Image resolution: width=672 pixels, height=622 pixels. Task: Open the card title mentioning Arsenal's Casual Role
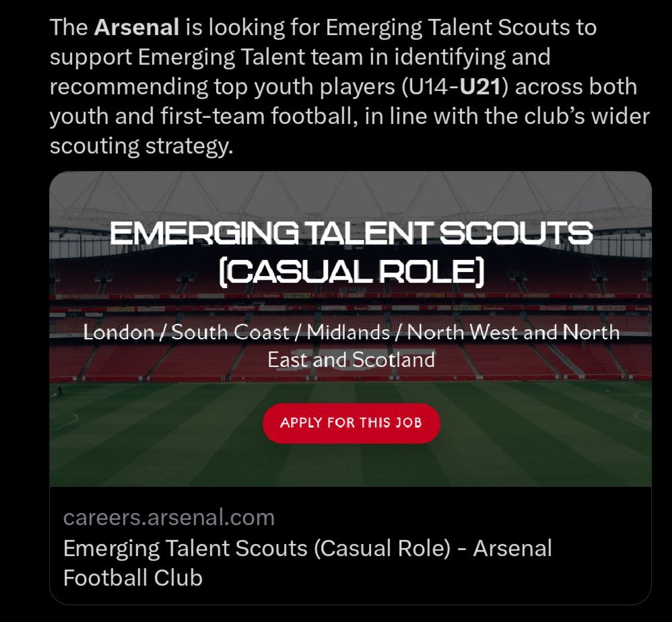[x=307, y=548]
